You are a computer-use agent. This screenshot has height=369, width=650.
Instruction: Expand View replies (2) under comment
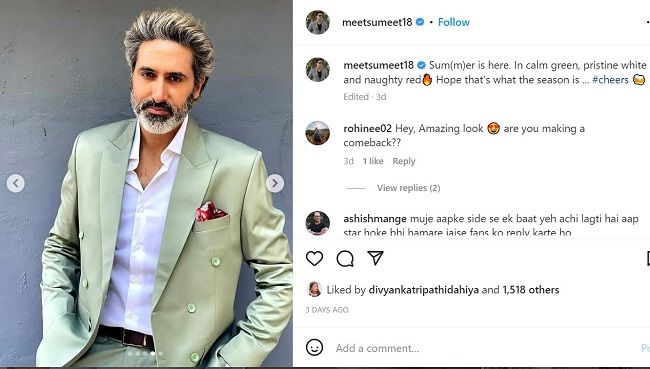pyautogui.click(x=408, y=188)
